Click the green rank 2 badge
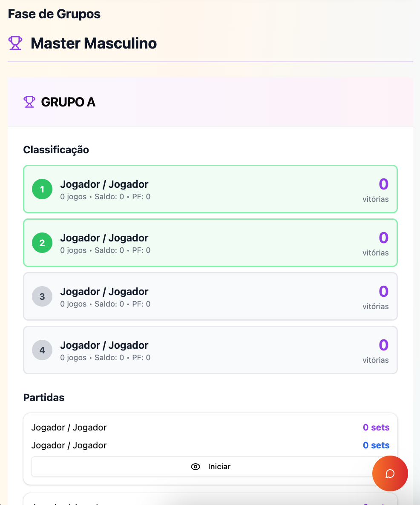This screenshot has height=505, width=420. coord(42,243)
